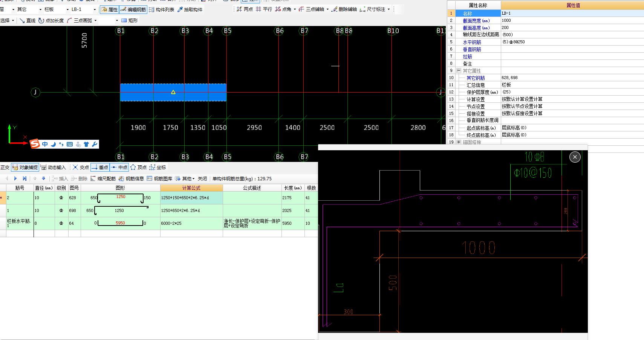Screen dimensions: 644x340
Task: Expand the 锚固搭接 property group
Action: (x=459, y=142)
